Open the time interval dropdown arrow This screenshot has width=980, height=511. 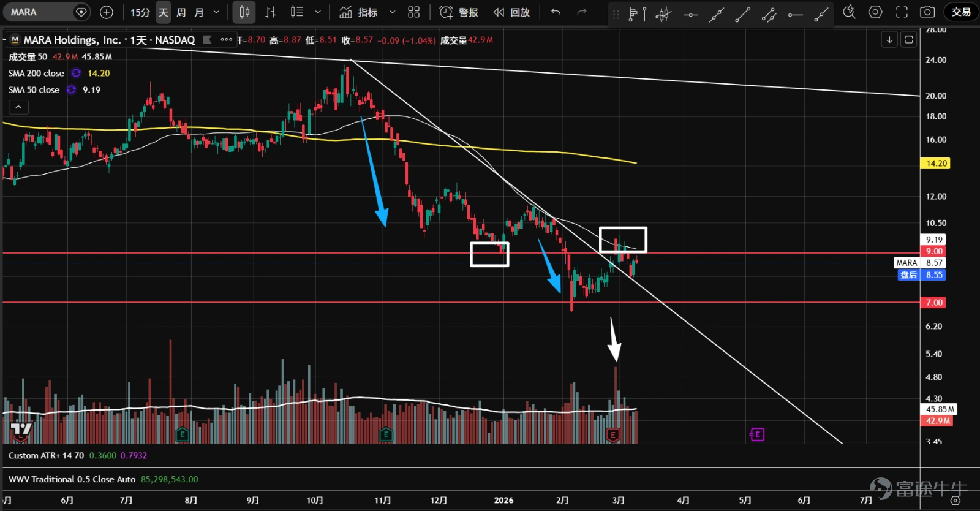216,12
